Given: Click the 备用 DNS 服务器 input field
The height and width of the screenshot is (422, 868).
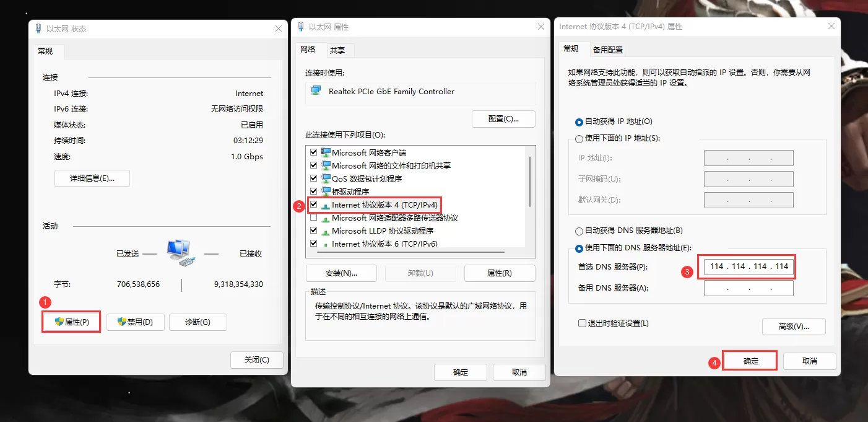Looking at the screenshot, I should click(x=748, y=288).
